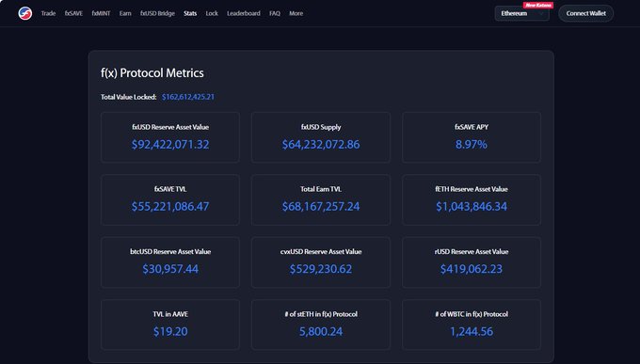Image resolution: width=640 pixels, height=364 pixels.
Task: Open the Trade page
Action: click(48, 13)
